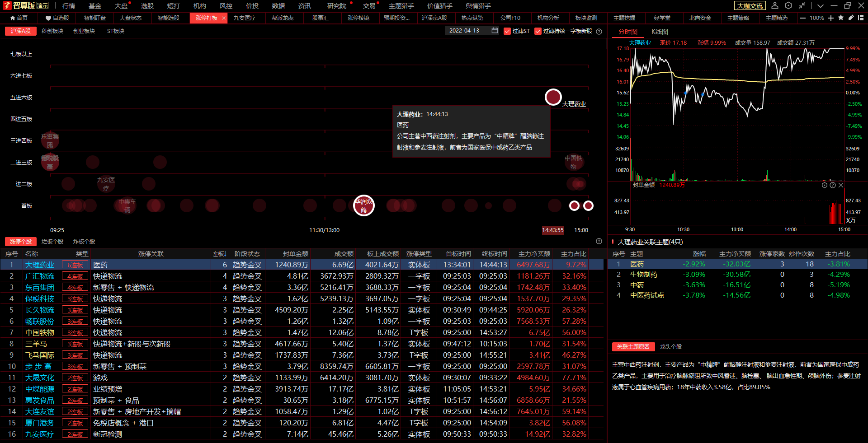Click the 东百集团 bubble in 三进四板 row

click(x=50, y=141)
